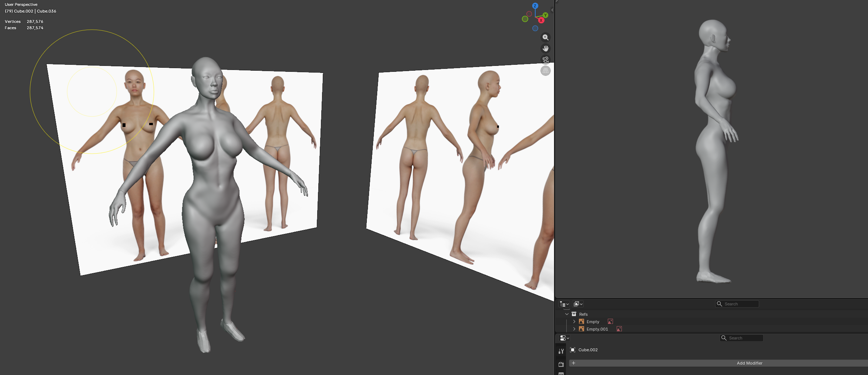The height and width of the screenshot is (375, 868).
Task: Expand the Empty object in the outliner
Action: tap(574, 322)
